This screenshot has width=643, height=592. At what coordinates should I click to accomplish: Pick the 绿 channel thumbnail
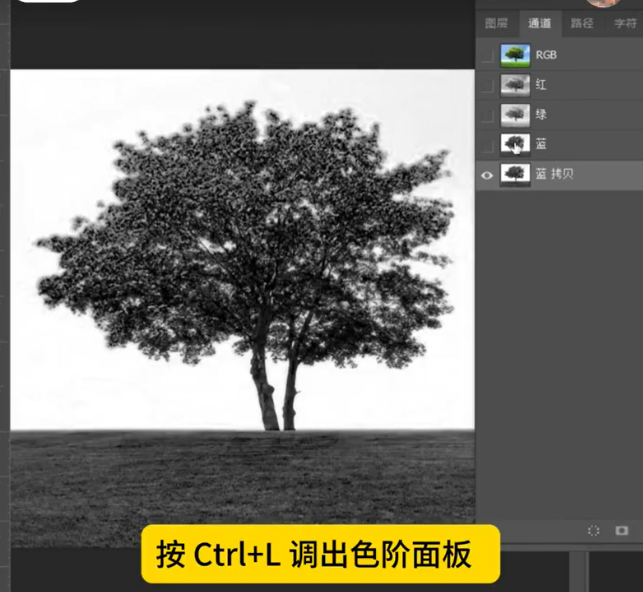[x=515, y=115]
